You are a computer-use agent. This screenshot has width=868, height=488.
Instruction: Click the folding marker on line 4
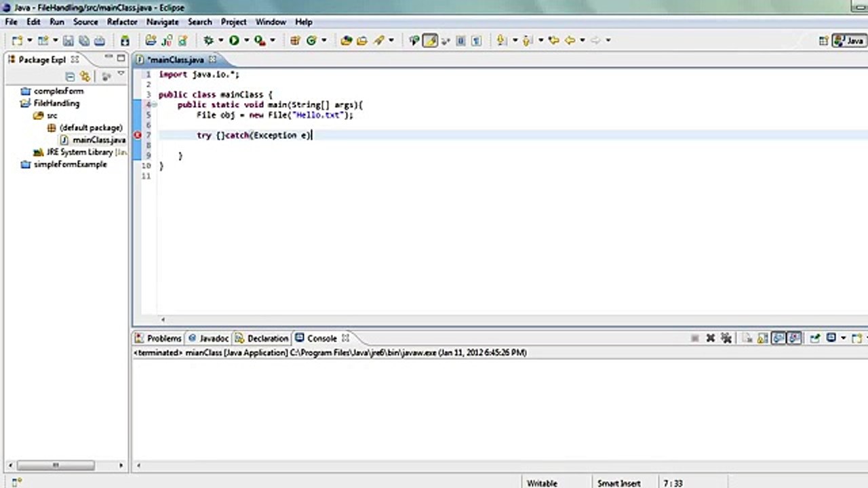(154, 105)
